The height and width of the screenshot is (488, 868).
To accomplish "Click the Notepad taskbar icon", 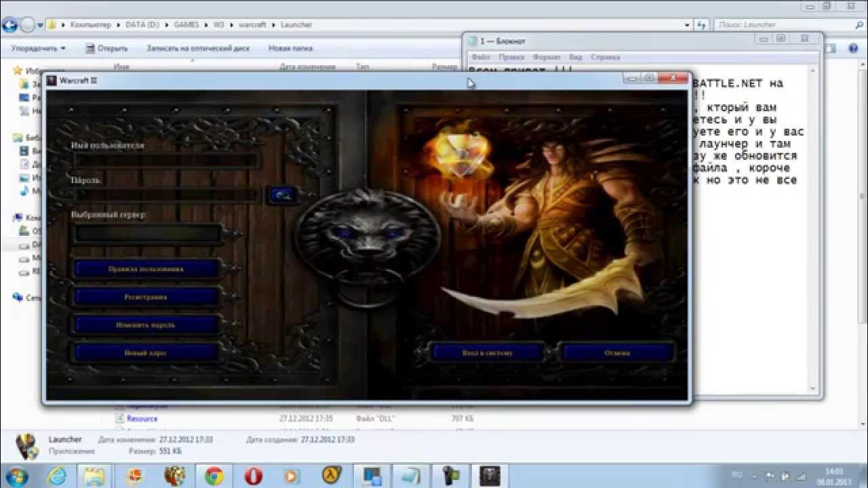I will [411, 476].
